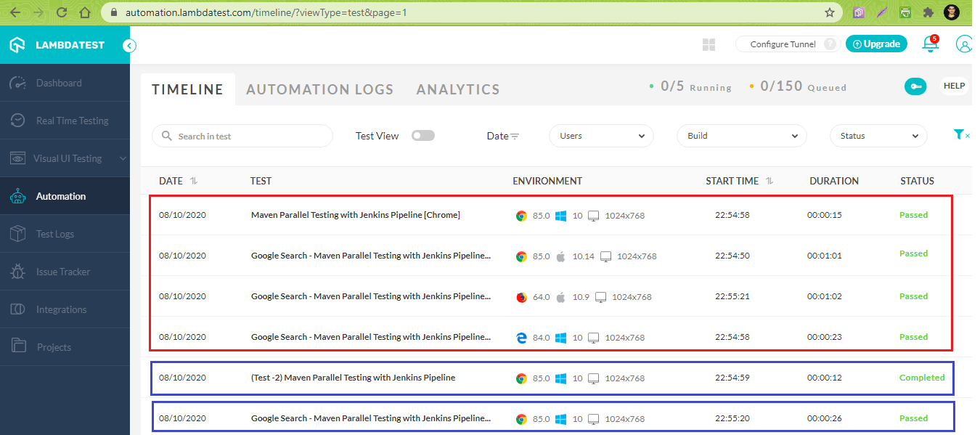Collapse the sidebar with arrow icon
The width and height of the screenshot is (980, 435).
[129, 46]
